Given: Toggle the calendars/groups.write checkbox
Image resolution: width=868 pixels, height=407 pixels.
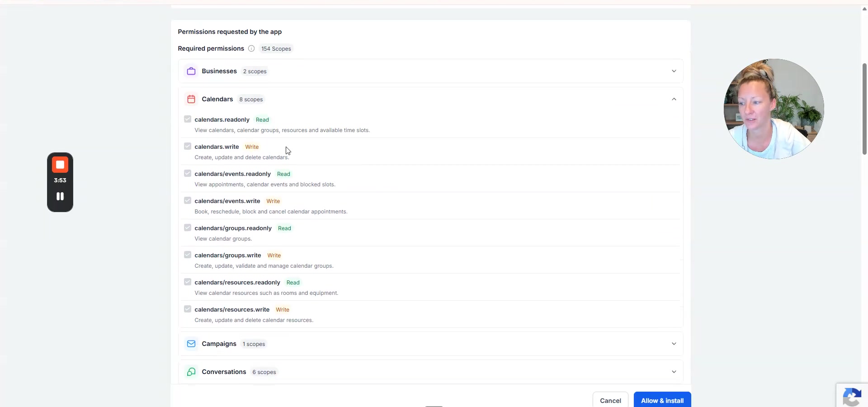Looking at the screenshot, I should click(188, 255).
